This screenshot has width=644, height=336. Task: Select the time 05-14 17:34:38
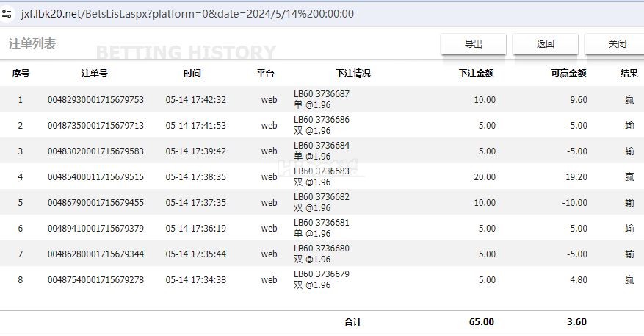196,279
